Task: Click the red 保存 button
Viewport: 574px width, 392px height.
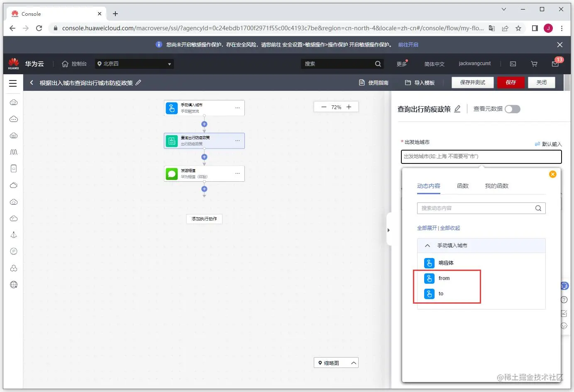Action: point(511,83)
